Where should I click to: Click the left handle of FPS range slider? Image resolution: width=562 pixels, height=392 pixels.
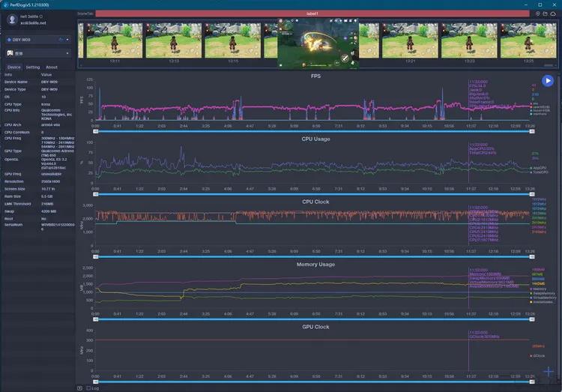[x=96, y=132]
